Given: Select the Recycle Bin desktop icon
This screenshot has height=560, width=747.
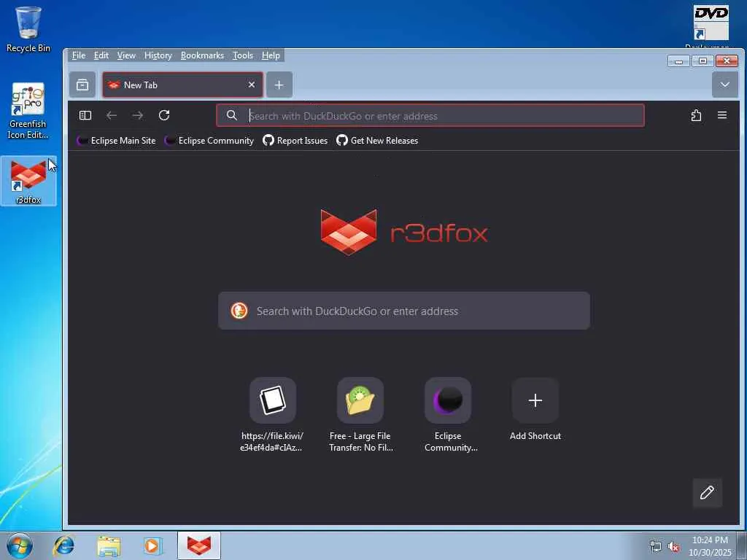Looking at the screenshot, I should click(28, 29).
